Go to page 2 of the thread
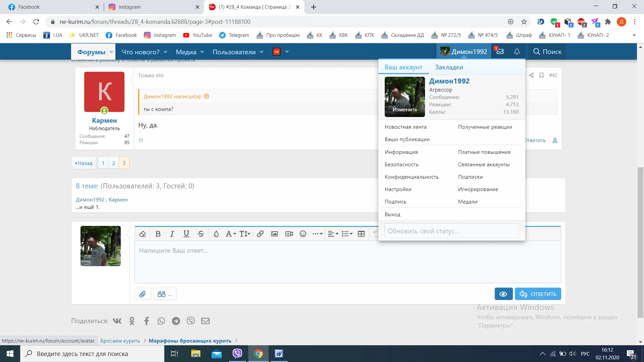Image resolution: width=644 pixels, height=362 pixels. click(114, 163)
